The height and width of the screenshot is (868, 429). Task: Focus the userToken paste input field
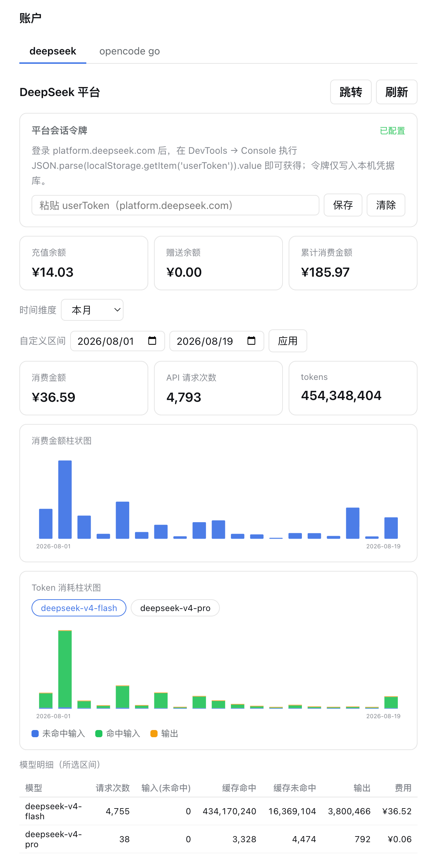(175, 205)
